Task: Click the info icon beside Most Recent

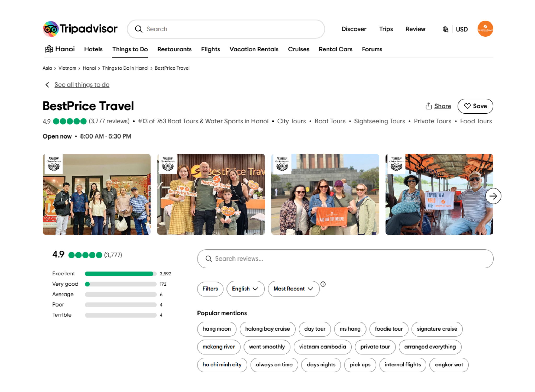Action: 323,285
